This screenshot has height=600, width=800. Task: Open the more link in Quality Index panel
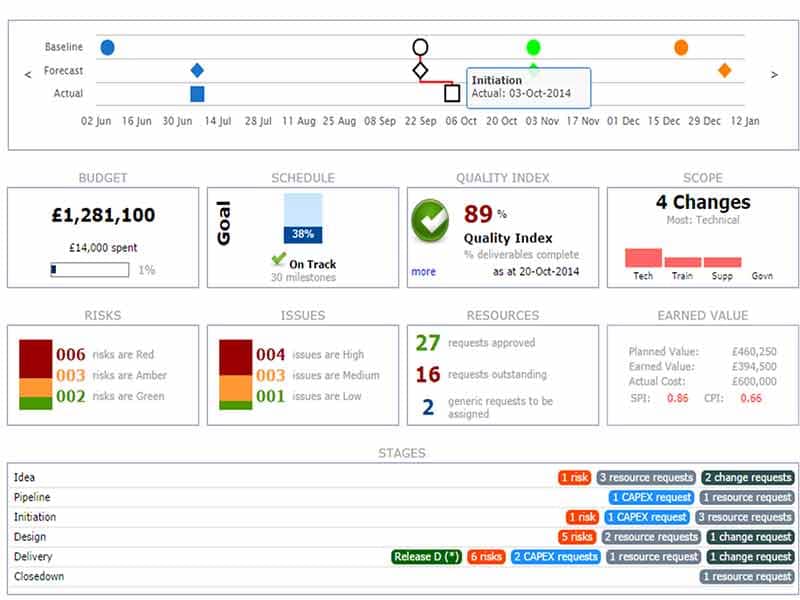pos(423,272)
